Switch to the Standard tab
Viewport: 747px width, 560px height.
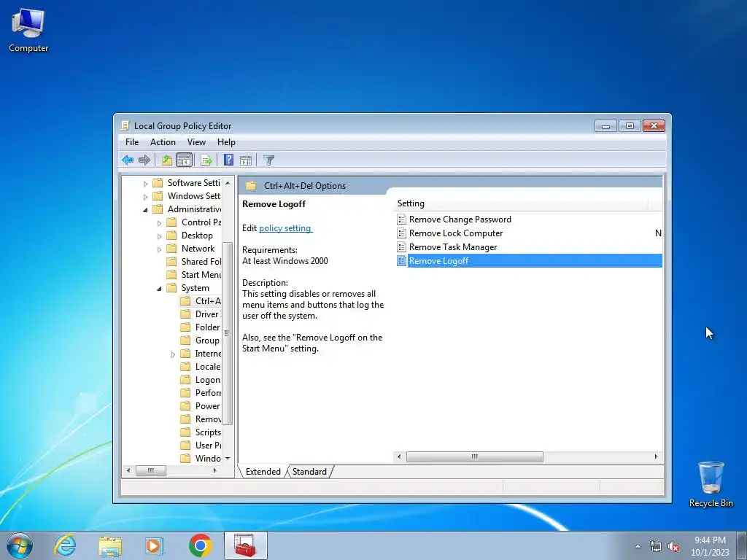[x=309, y=472]
